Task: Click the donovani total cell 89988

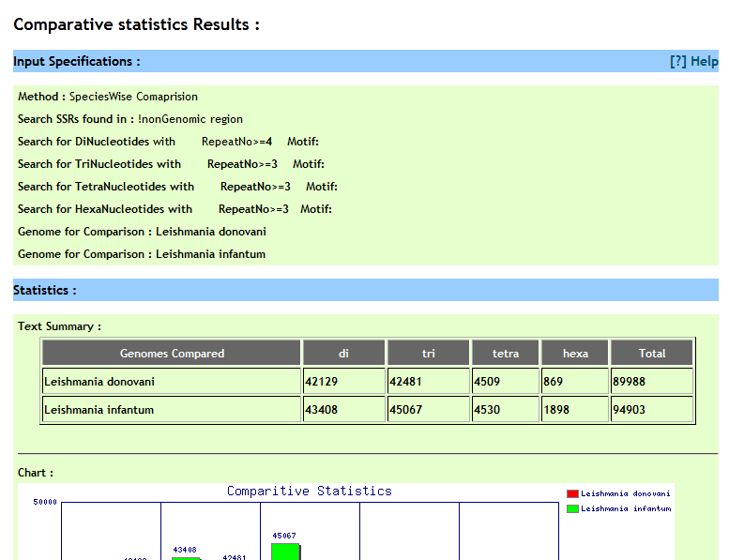Action: tap(651, 382)
